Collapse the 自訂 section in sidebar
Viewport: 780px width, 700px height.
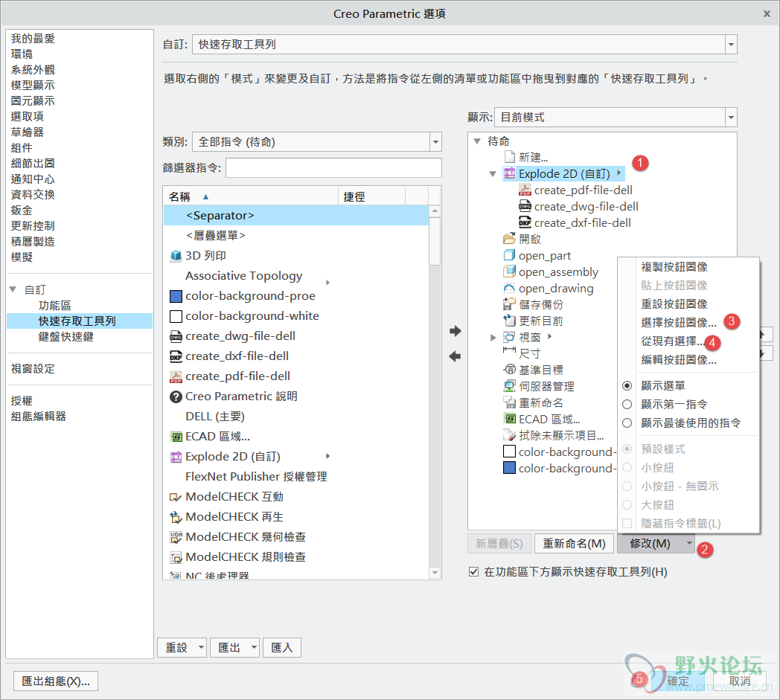coord(13,289)
